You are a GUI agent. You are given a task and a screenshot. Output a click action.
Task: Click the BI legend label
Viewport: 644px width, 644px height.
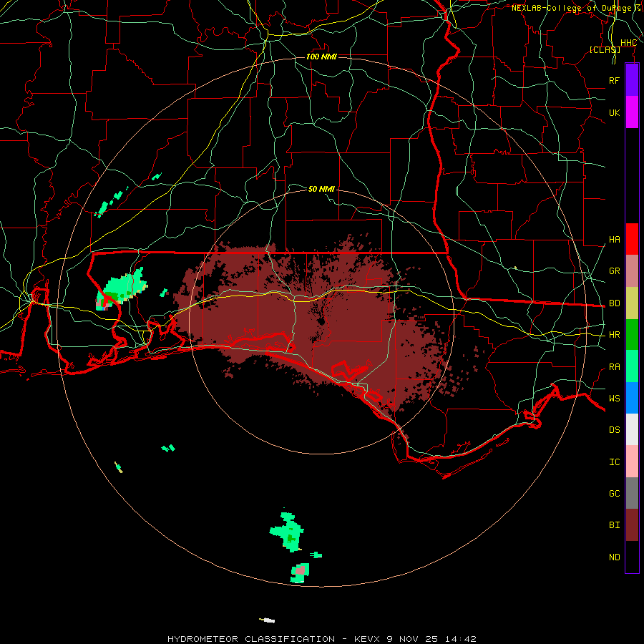click(x=614, y=525)
